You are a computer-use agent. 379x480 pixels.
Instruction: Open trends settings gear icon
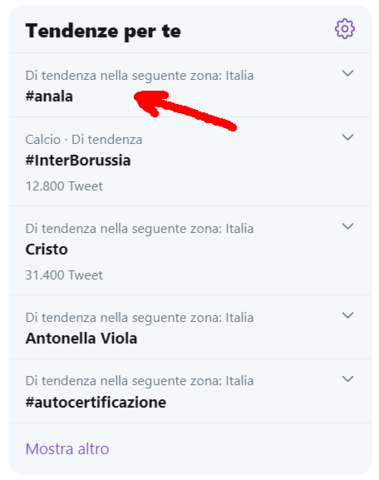(x=345, y=29)
